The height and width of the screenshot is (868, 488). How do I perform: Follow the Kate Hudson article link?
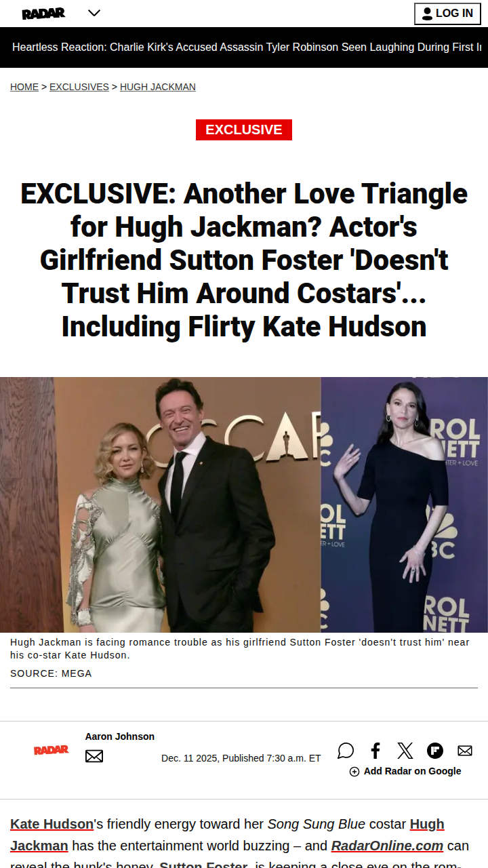click(x=52, y=824)
